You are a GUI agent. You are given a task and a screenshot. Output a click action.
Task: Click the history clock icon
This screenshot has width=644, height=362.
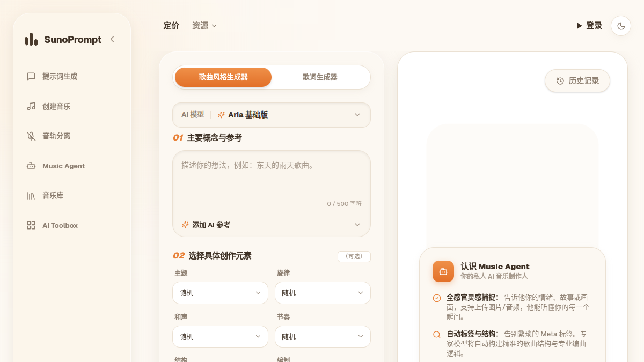click(x=560, y=81)
